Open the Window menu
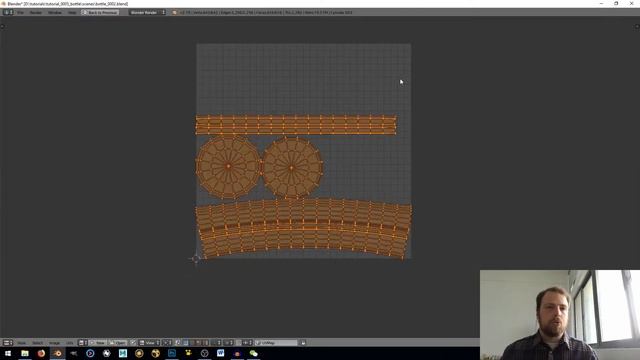 point(55,13)
